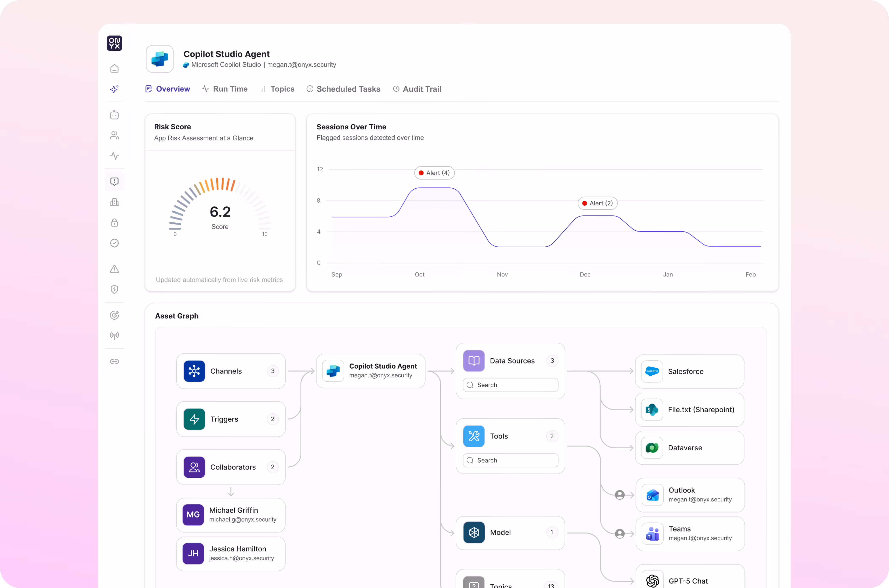The width and height of the screenshot is (889, 588).
Task: Switch to the Run Time tab
Action: [225, 89]
